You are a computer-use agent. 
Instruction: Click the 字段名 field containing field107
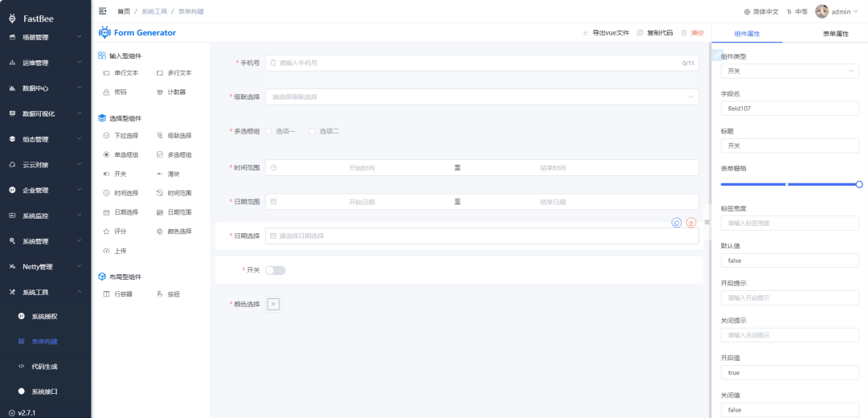click(x=790, y=109)
